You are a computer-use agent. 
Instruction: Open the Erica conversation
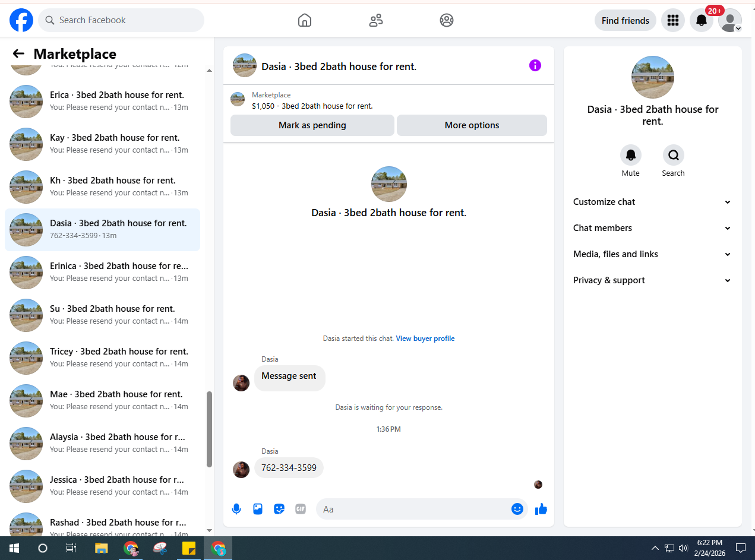point(102,102)
